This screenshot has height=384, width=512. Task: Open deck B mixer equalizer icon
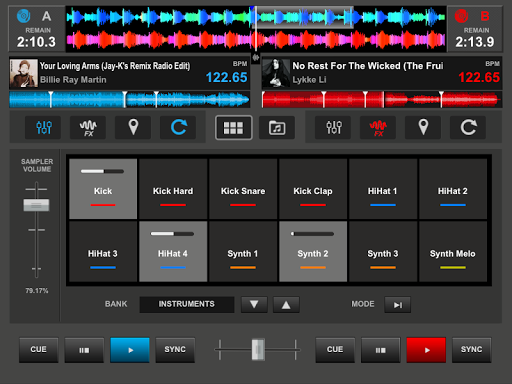[x=333, y=127]
